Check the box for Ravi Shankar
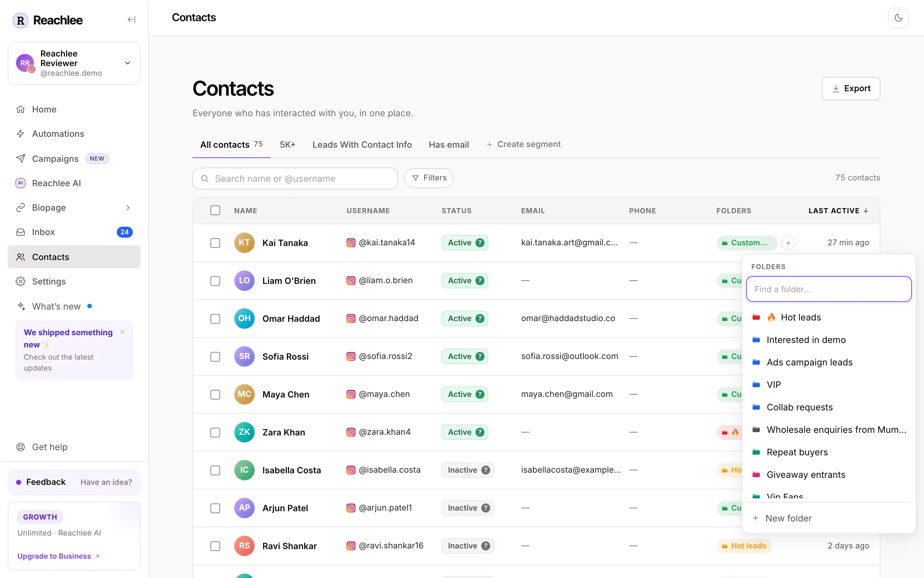The width and height of the screenshot is (924, 578). click(x=215, y=546)
